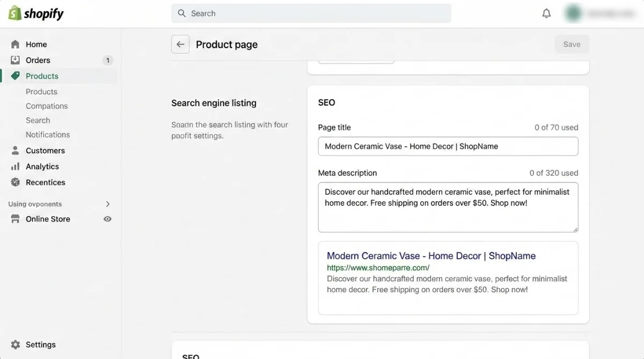Open the Customers section icon
Image resolution: width=644 pixels, height=359 pixels.
click(15, 150)
